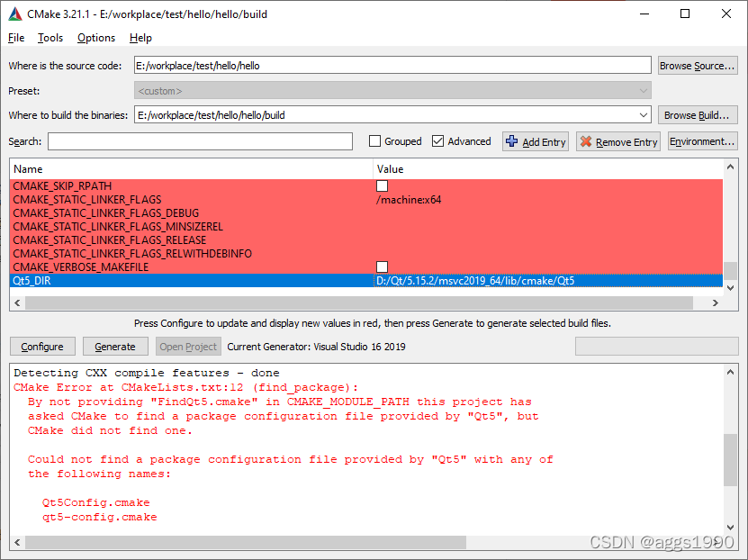Click the output log vertical scrollbar thumb
The image size is (748, 560).
coord(730,460)
